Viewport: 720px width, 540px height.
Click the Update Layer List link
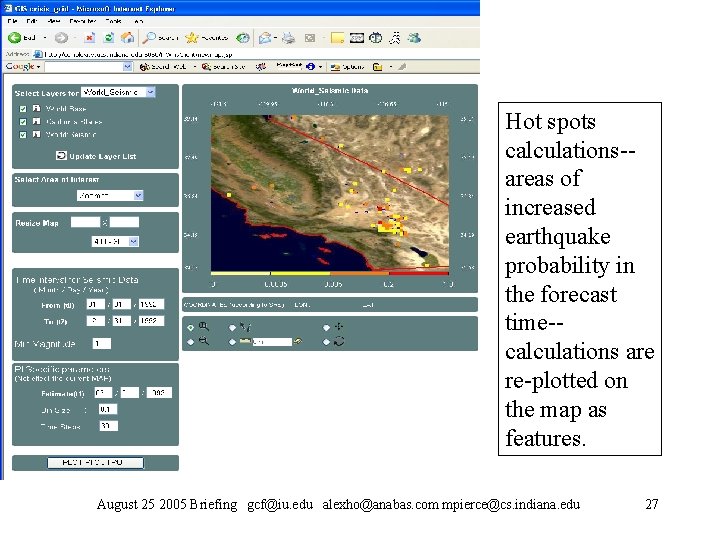pyautogui.click(x=103, y=156)
